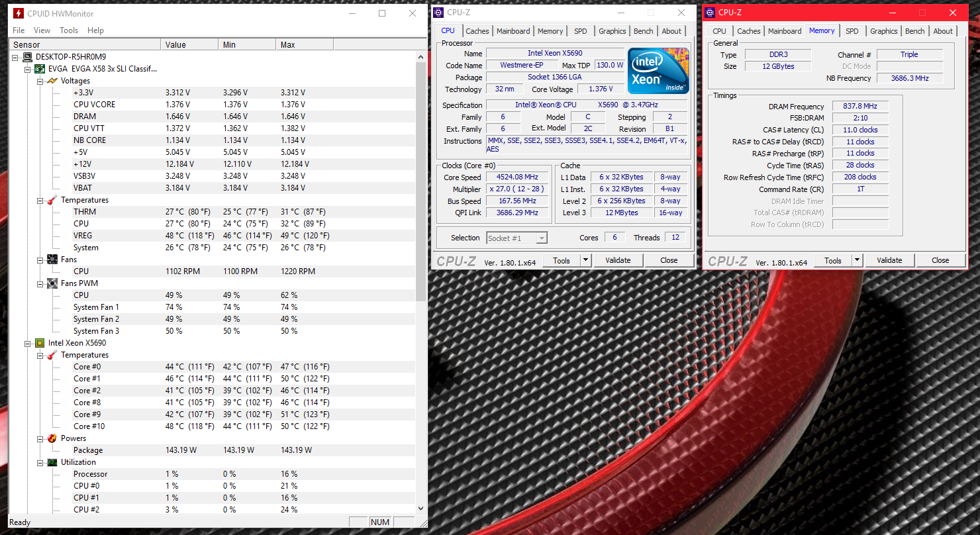This screenshot has width=980, height=535.
Task: Click the Utilization icon in sensor tree
Action: click(x=52, y=462)
